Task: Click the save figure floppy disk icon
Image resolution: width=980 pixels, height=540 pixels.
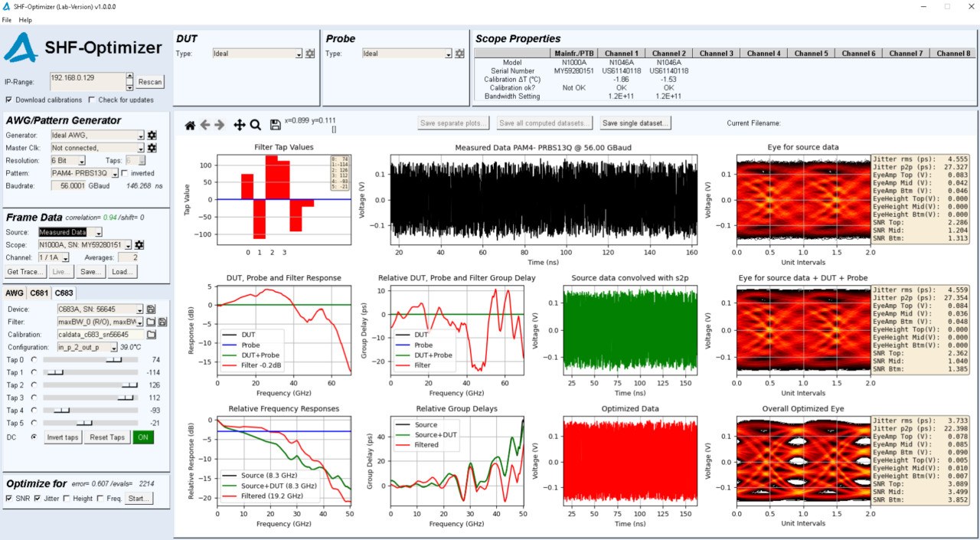Action: [x=273, y=123]
